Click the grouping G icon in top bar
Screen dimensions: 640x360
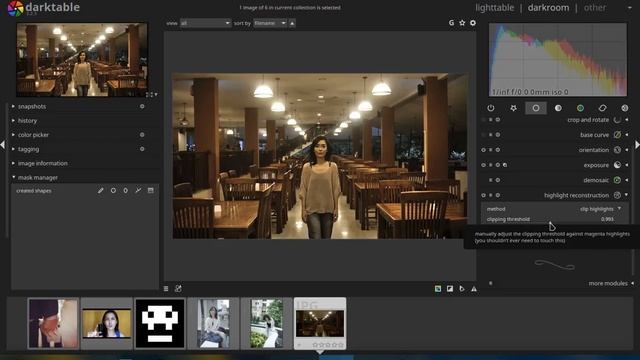click(x=451, y=23)
